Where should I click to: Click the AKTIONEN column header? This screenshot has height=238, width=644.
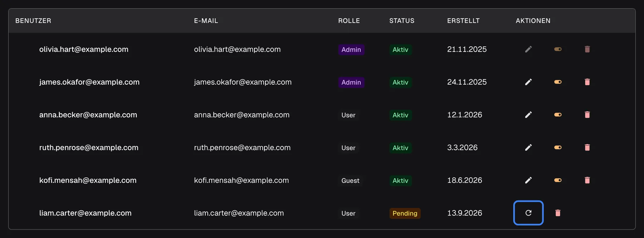click(533, 21)
